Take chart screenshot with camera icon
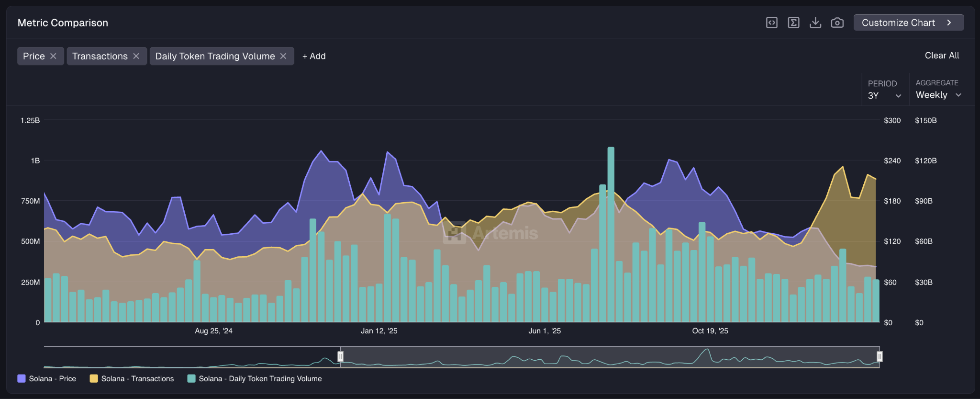The image size is (980, 399). pos(837,23)
